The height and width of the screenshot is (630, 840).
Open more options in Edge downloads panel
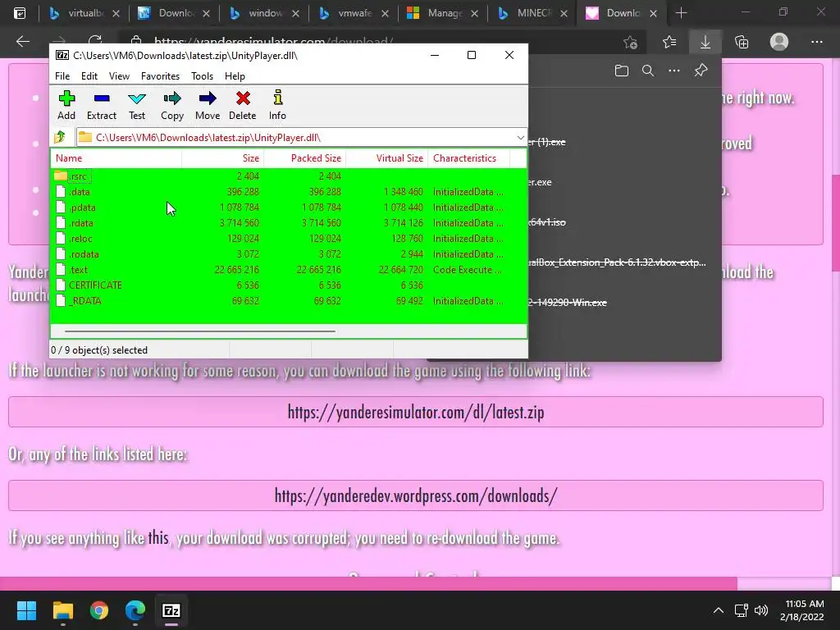click(x=674, y=71)
